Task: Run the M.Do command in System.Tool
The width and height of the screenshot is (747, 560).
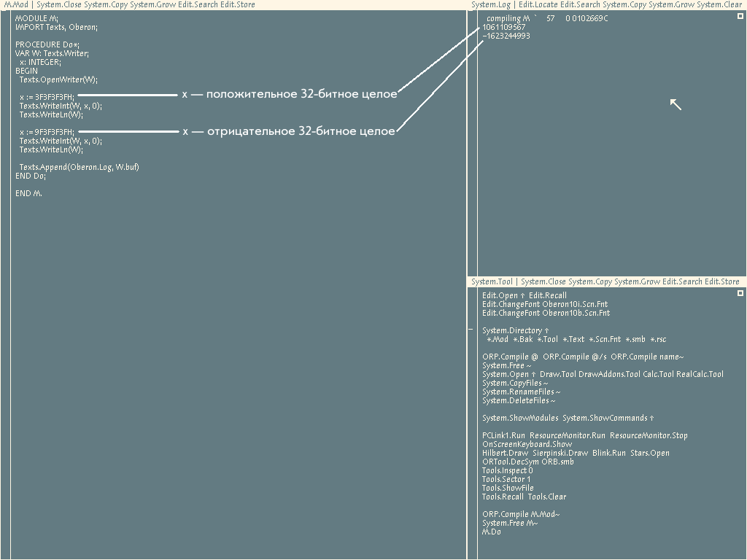Action: coord(491,532)
